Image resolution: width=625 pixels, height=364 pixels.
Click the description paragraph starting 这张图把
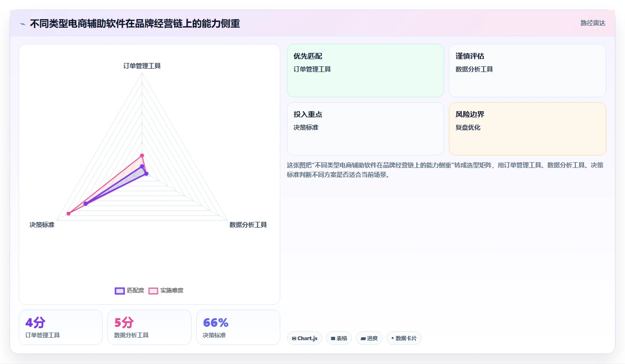coord(445,170)
